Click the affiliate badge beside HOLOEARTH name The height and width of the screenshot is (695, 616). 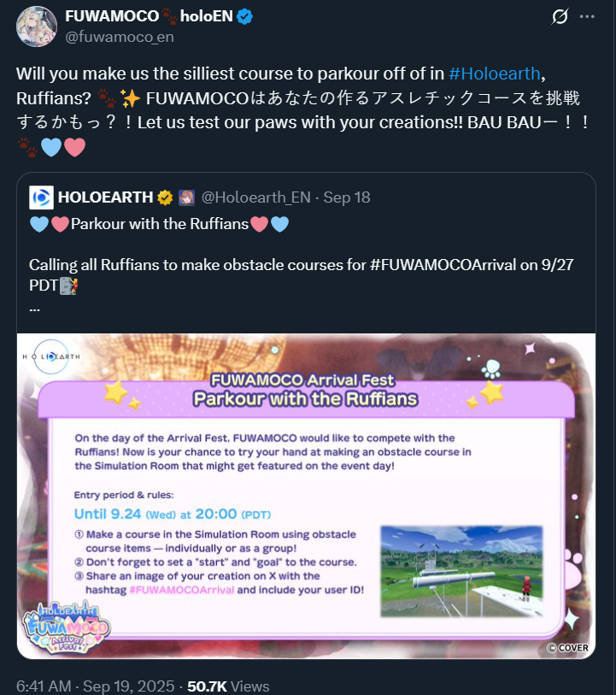(186, 197)
